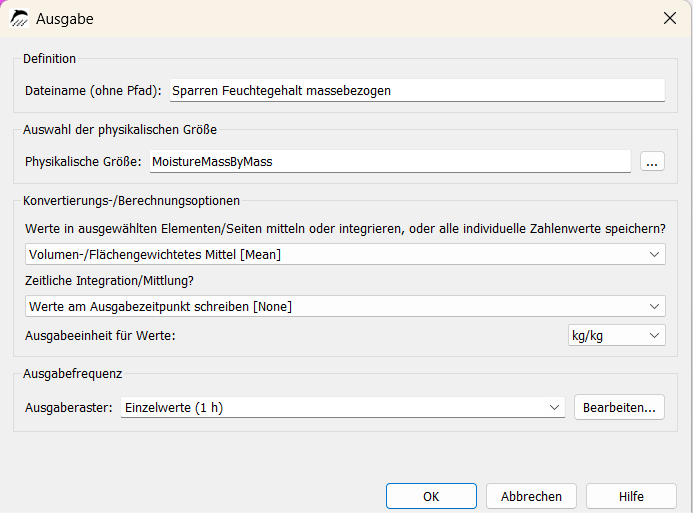Click the Physikalische Größe text field
693x513 pixels.
coord(390,162)
